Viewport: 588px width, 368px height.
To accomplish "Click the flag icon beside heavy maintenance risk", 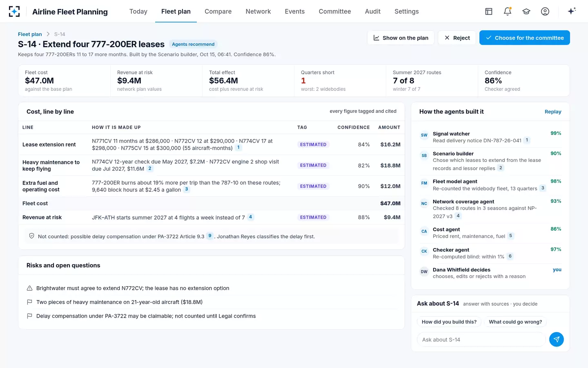I will pos(29,302).
